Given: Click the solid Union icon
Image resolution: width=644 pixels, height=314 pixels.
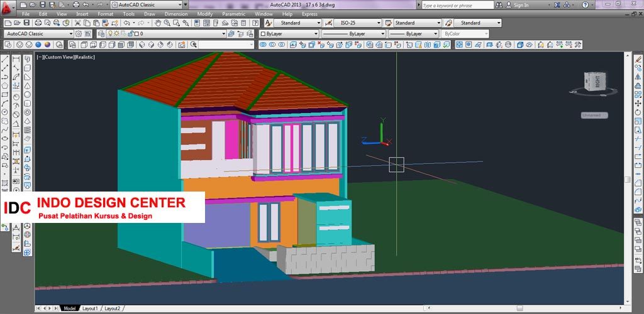Looking at the screenshot, I should pos(262,45).
